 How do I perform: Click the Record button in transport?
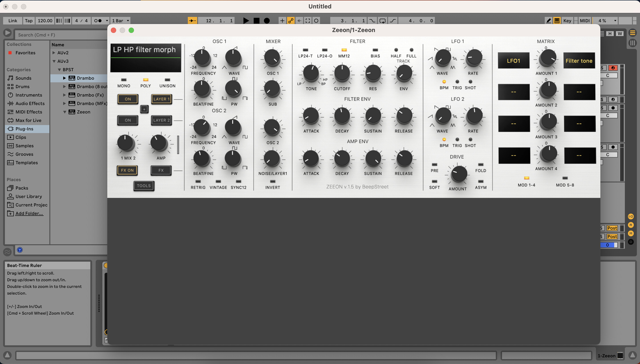coord(267,20)
